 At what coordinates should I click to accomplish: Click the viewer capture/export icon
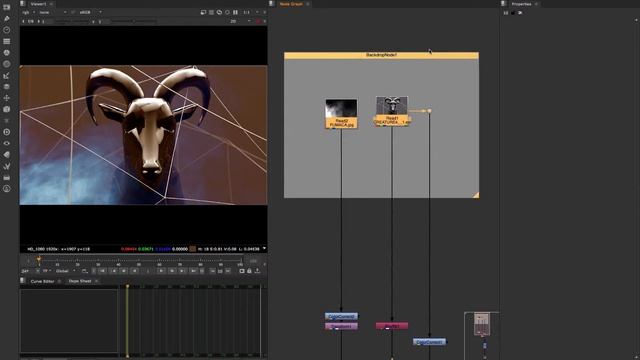tap(257, 271)
